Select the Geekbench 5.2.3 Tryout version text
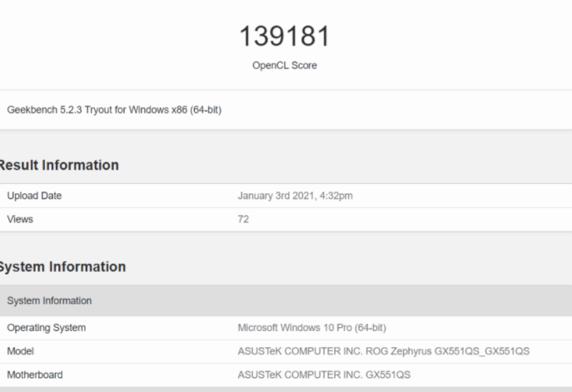 114,110
